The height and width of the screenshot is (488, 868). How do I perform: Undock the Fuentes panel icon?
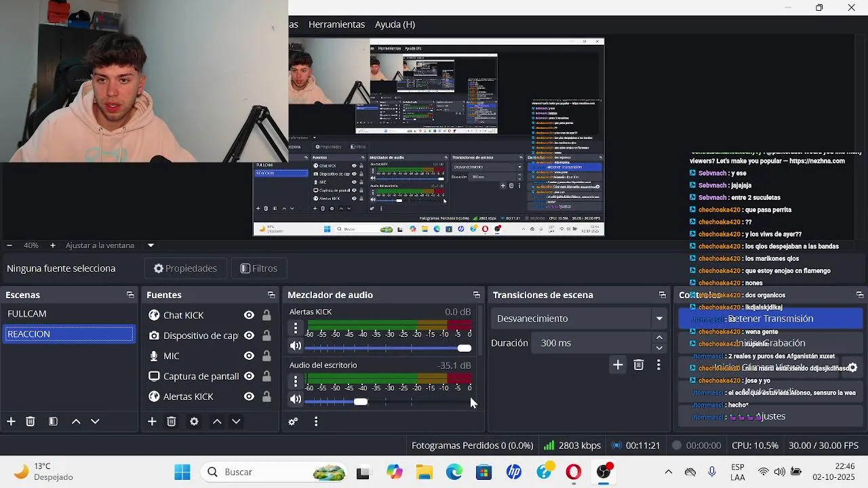(x=271, y=295)
